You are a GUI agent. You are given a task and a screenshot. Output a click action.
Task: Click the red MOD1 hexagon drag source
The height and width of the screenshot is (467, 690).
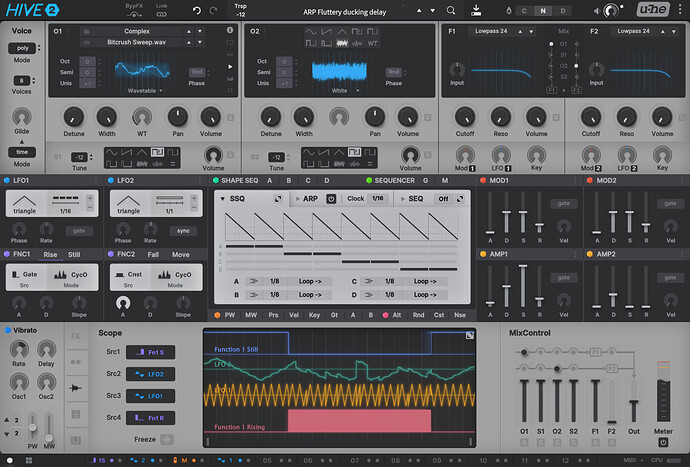click(483, 180)
